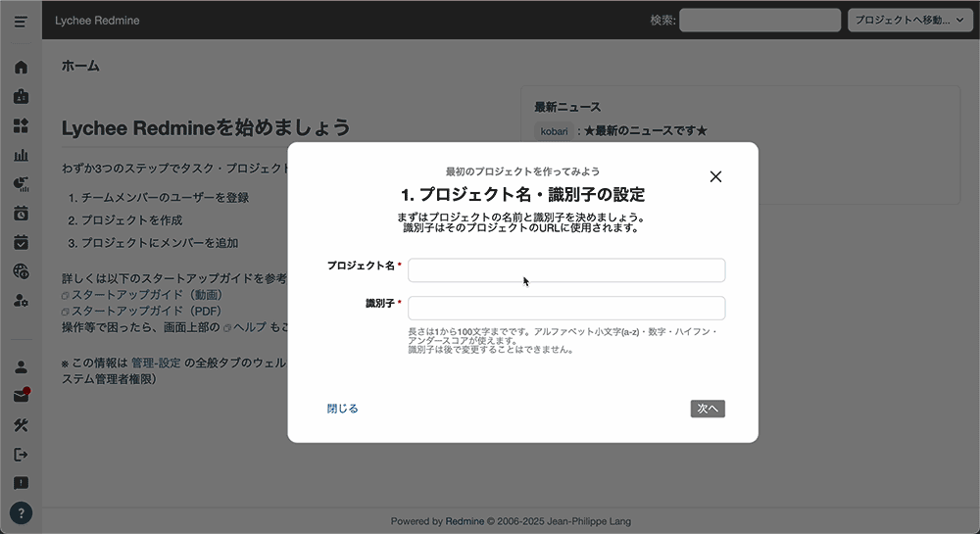Click the 閉じる link in the dialog
The image size is (980, 534).
click(x=343, y=409)
